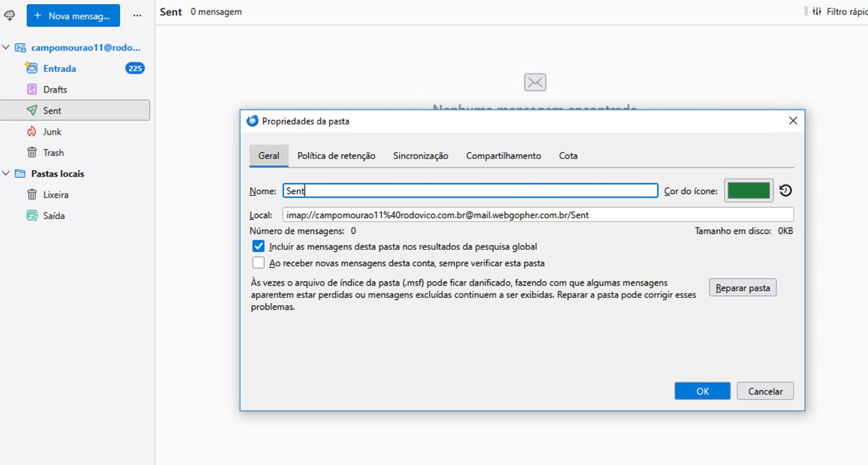The height and width of the screenshot is (465, 868).
Task: Select the Trash folder
Action: tap(75, 153)
